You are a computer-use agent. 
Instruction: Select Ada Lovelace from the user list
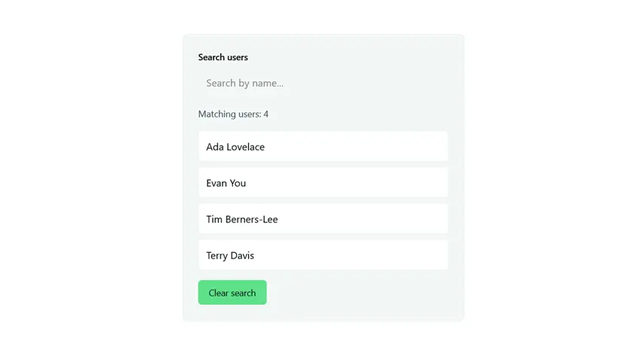pos(324,146)
